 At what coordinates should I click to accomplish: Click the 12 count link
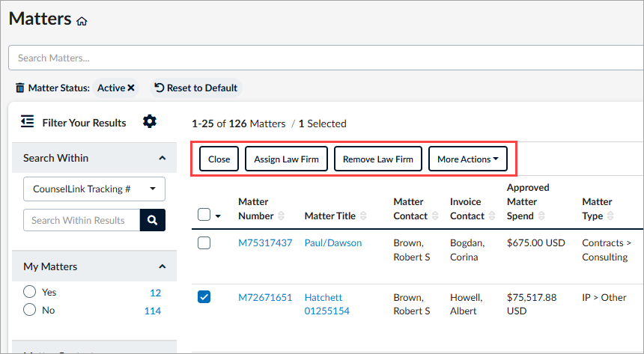click(155, 293)
